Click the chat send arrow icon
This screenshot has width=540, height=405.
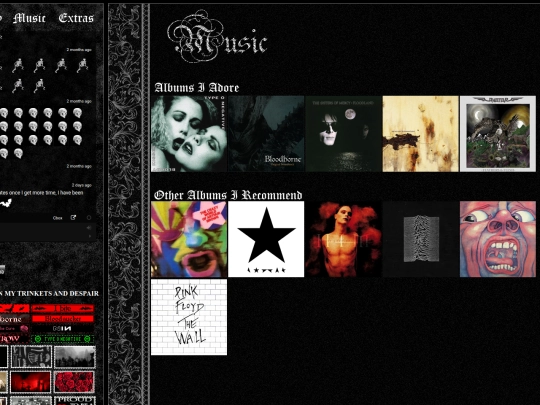click(x=90, y=236)
